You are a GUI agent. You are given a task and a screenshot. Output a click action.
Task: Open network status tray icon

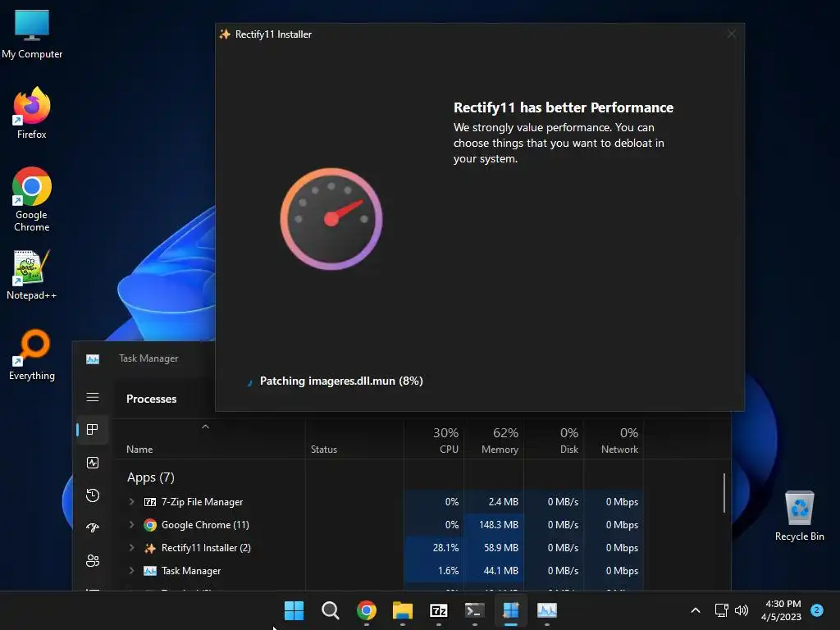(x=721, y=610)
